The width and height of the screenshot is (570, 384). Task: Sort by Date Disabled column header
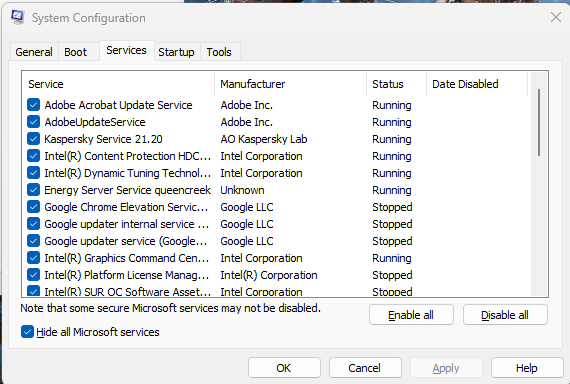pos(477,84)
